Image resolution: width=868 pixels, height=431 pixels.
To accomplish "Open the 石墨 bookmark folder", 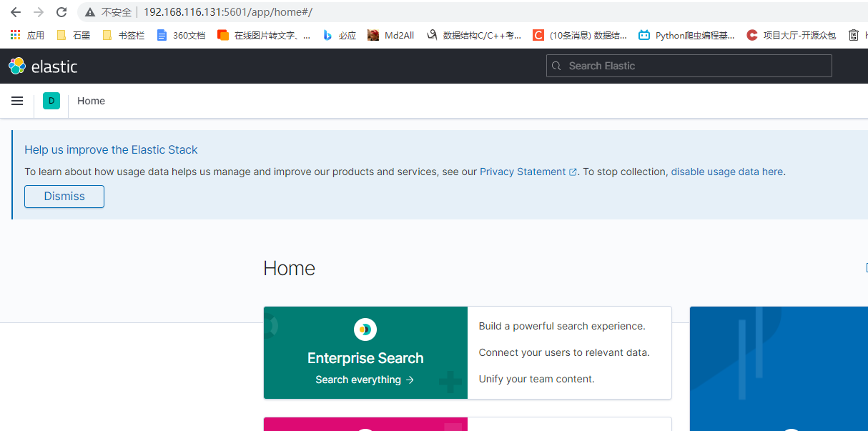I will point(73,35).
